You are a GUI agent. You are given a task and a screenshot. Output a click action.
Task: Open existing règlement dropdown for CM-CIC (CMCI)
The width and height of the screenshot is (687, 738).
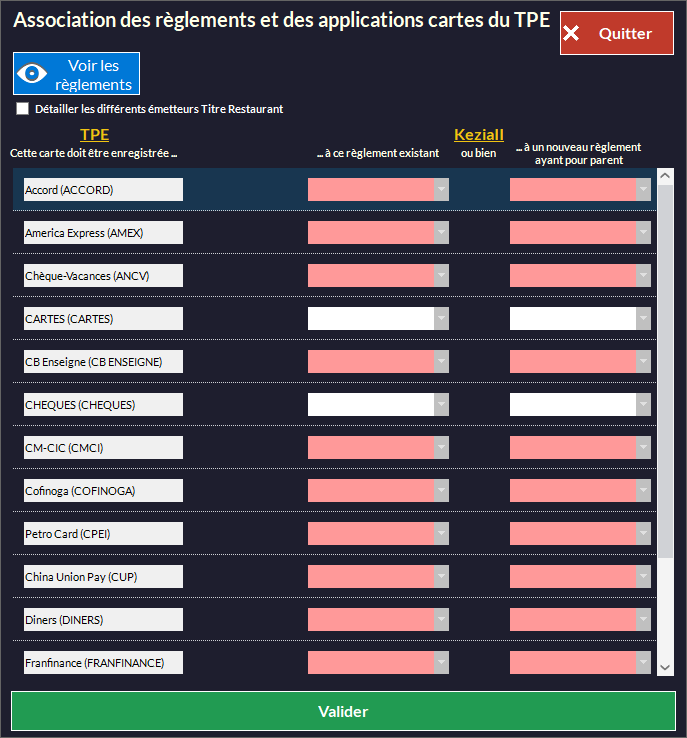(440, 448)
